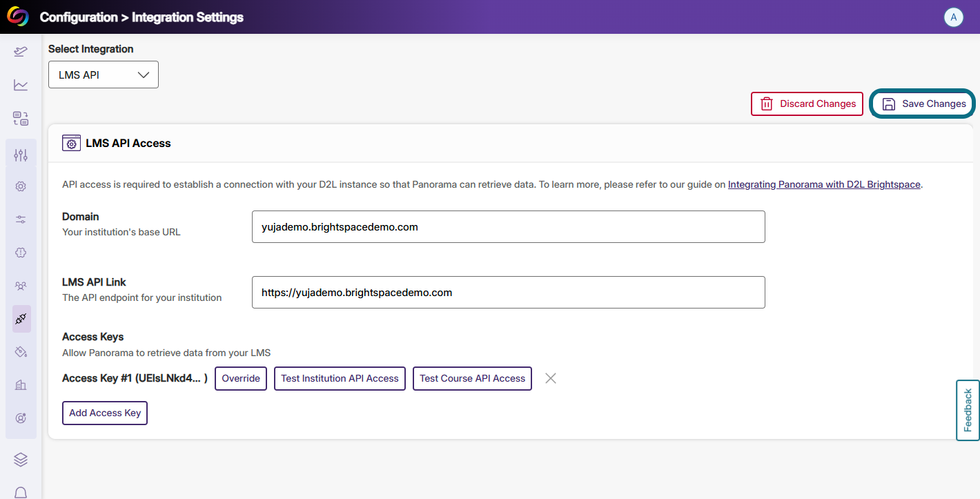Open the Feedback side tab

point(968,410)
